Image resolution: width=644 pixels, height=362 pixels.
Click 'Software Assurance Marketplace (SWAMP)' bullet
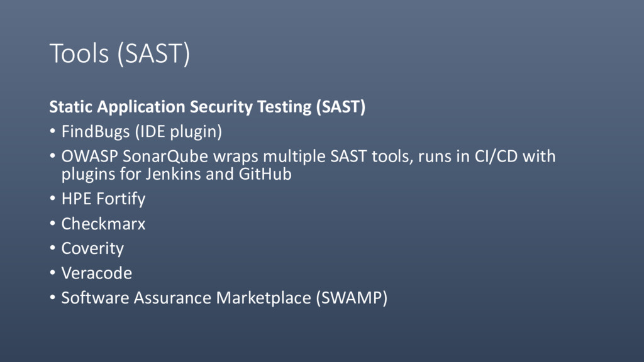[225, 298]
